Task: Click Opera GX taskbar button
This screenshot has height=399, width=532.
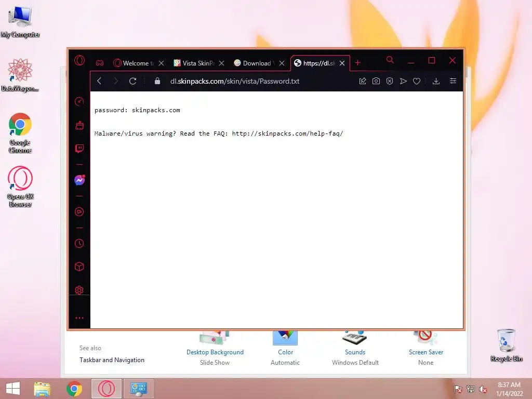Action: coord(106,389)
